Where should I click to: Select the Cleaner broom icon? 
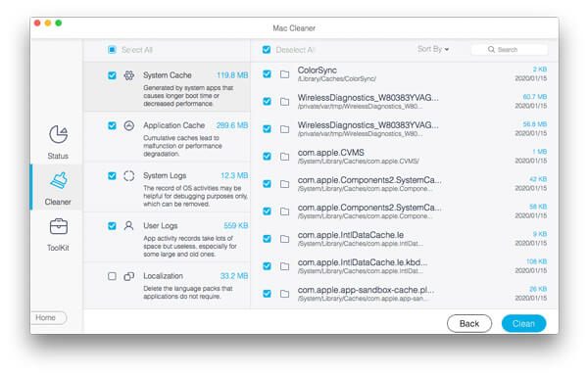pyautogui.click(x=59, y=180)
